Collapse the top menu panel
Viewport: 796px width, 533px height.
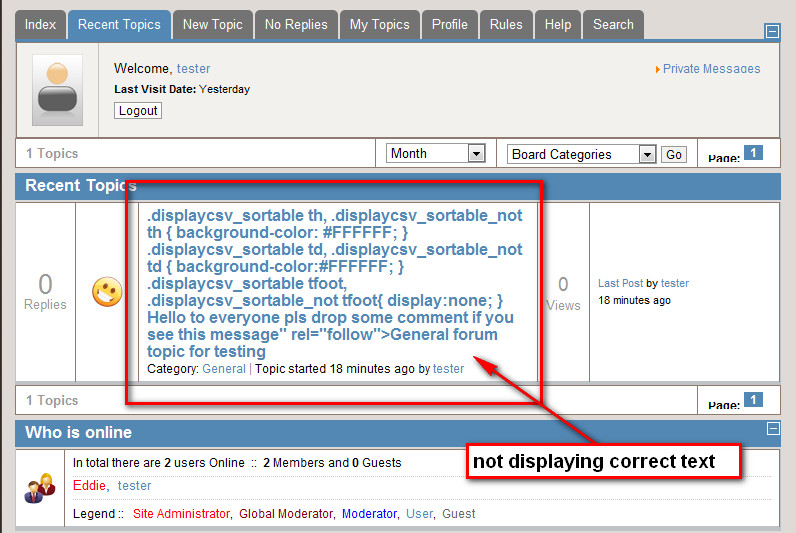point(772,31)
